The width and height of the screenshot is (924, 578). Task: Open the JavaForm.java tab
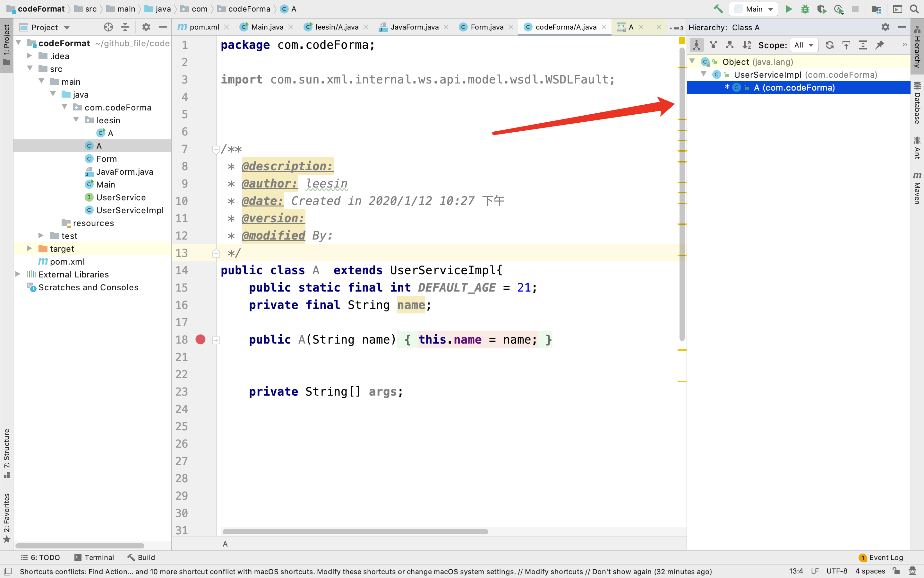[414, 27]
